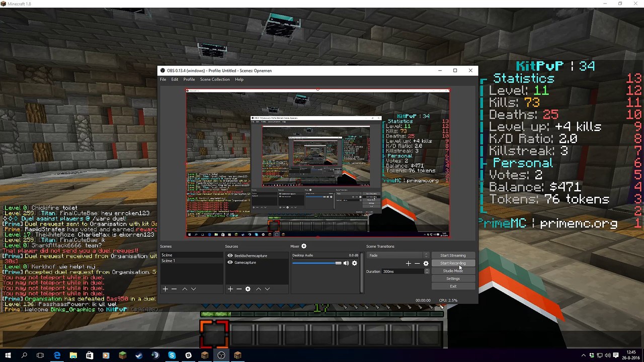644x362 pixels.
Task: Remove the selected source with the minus icon
Action: 238,289
